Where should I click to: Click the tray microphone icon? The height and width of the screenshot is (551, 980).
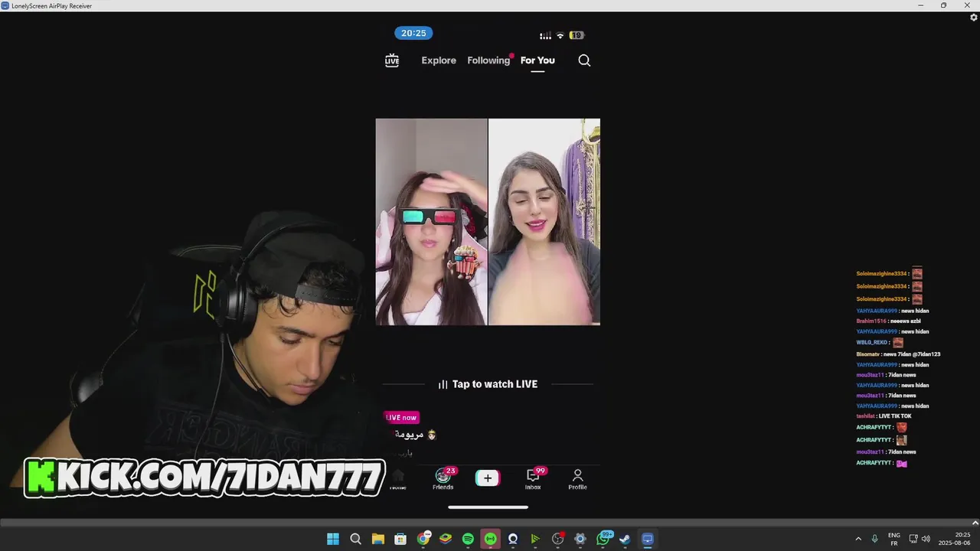coord(874,539)
